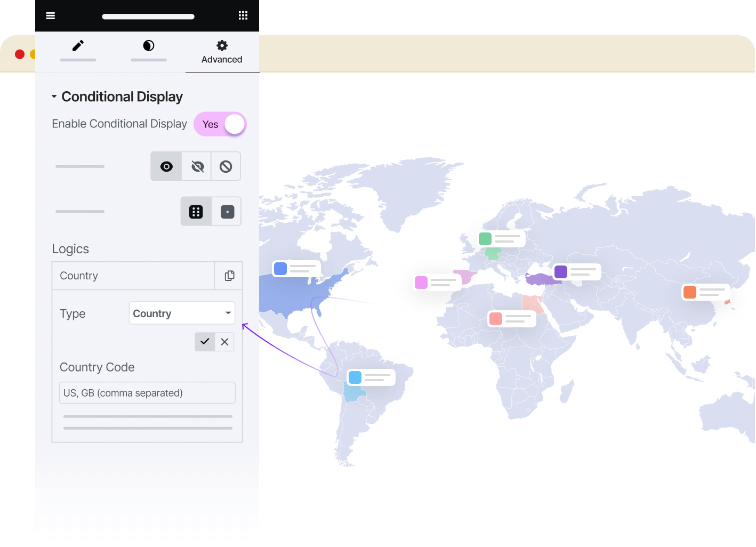
Task: Choose the single-dot square option
Action: pyautogui.click(x=227, y=212)
